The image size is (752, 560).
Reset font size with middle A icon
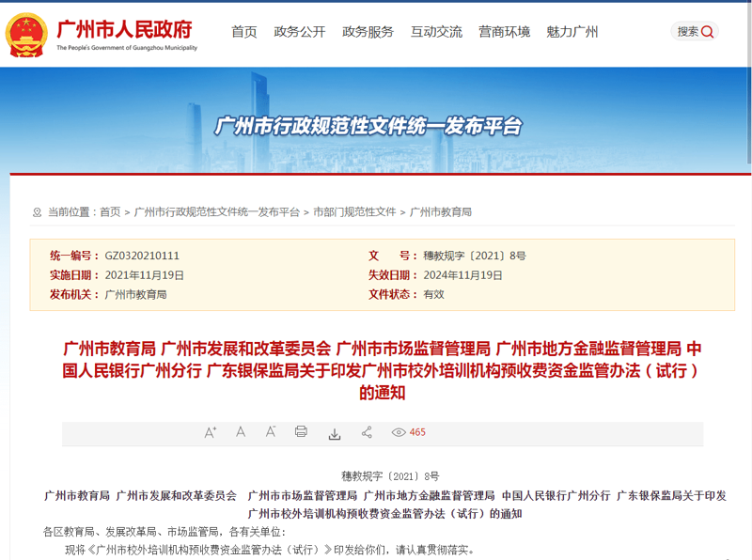[241, 432]
